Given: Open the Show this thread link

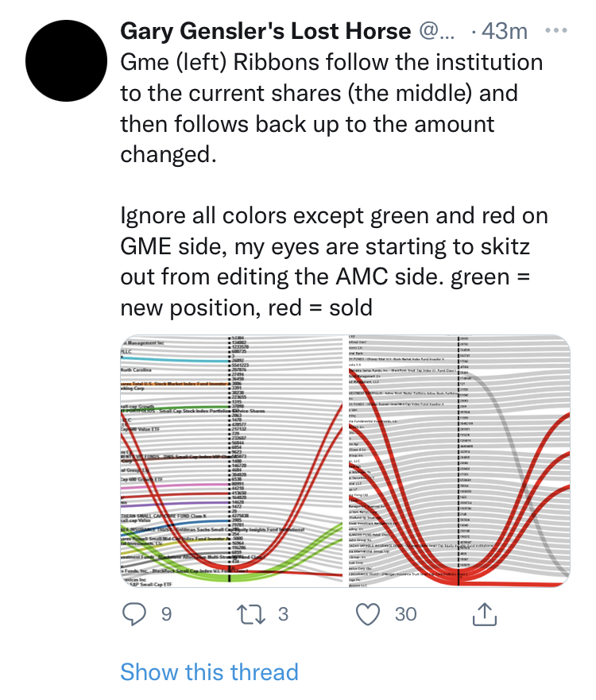Looking at the screenshot, I should 209,672.
